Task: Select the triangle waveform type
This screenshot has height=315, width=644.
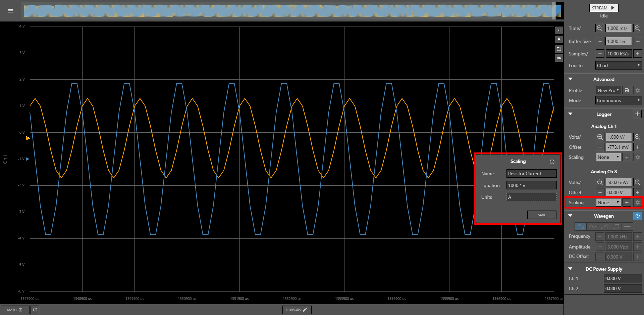Action: (x=592, y=227)
